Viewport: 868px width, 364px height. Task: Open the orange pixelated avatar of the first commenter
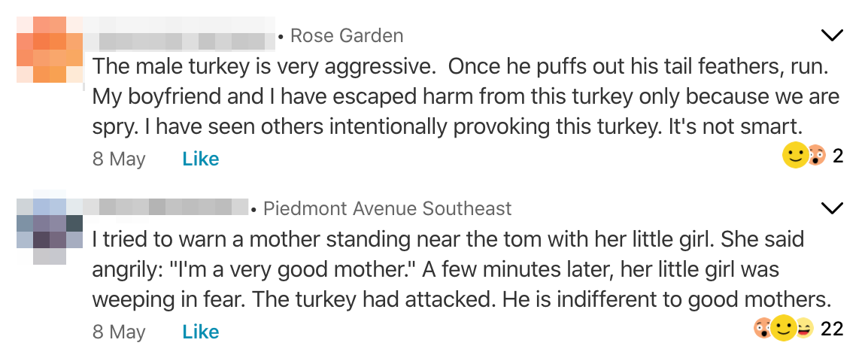point(50,50)
